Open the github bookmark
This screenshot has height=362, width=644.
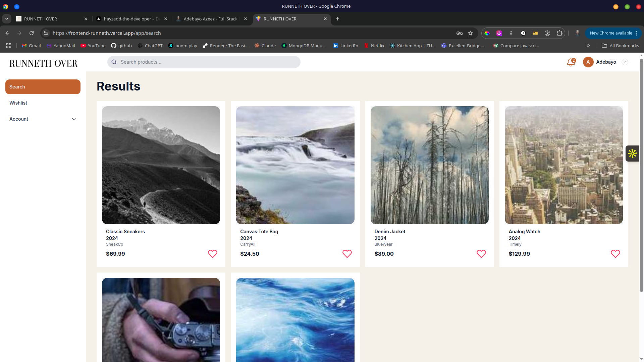point(121,46)
